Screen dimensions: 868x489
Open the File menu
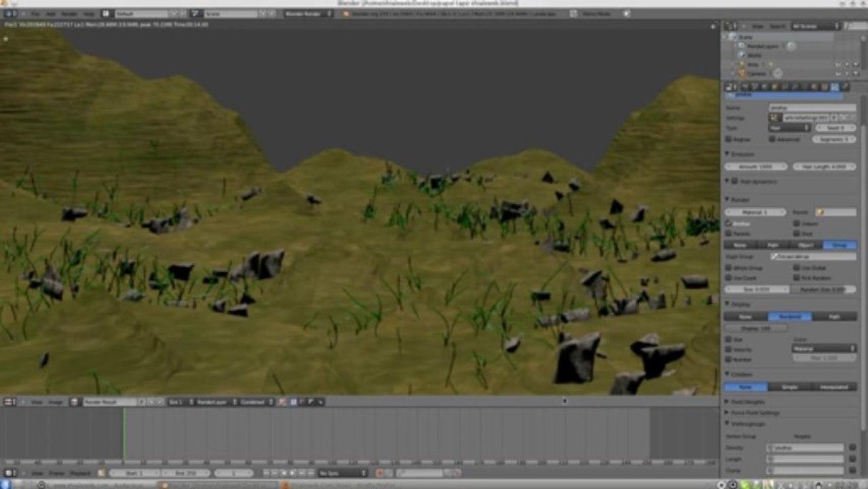(x=35, y=14)
